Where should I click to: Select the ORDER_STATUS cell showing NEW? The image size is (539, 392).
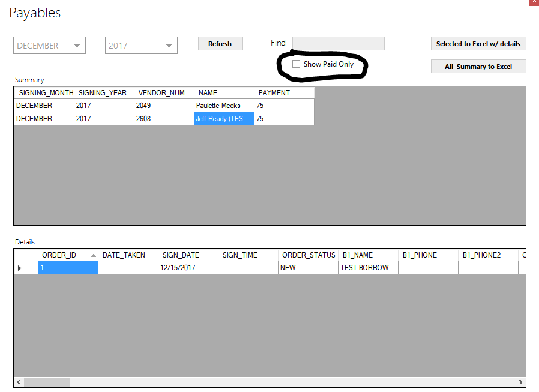[x=307, y=268]
